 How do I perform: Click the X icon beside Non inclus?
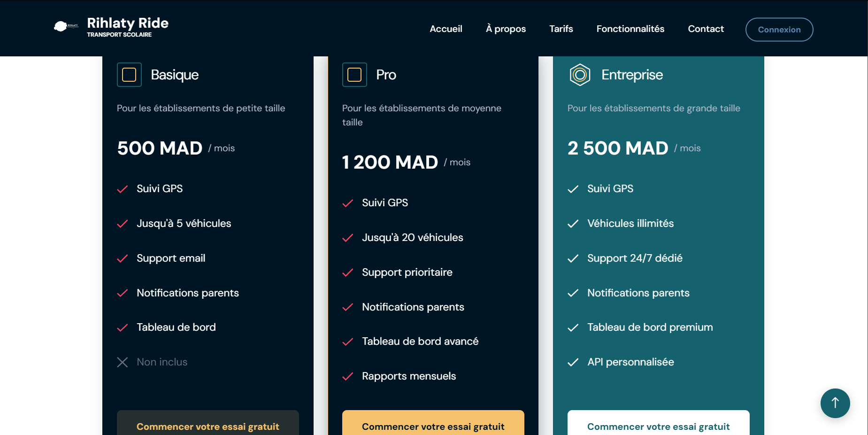click(123, 362)
